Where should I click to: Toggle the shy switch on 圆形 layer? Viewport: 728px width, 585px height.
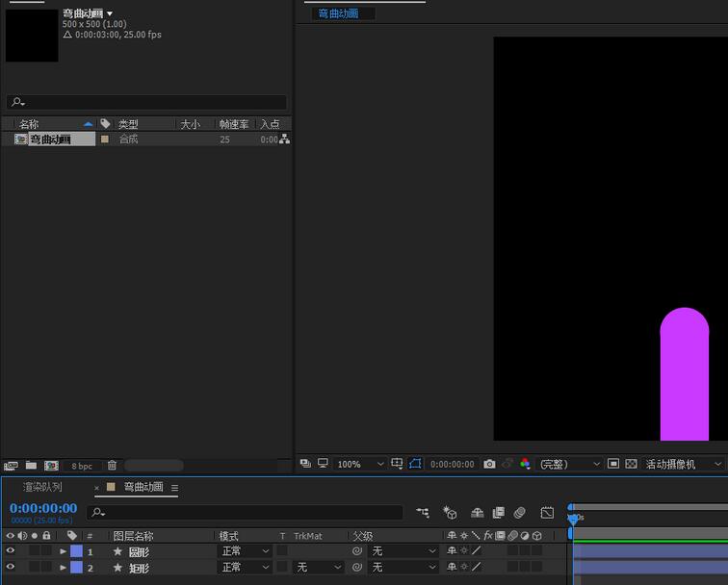[452, 550]
